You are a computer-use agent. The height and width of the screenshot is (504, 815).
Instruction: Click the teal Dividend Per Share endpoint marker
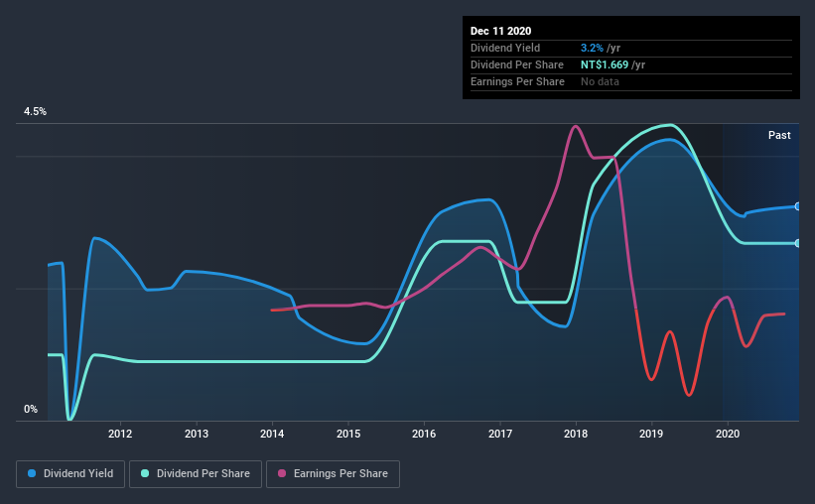[797, 243]
